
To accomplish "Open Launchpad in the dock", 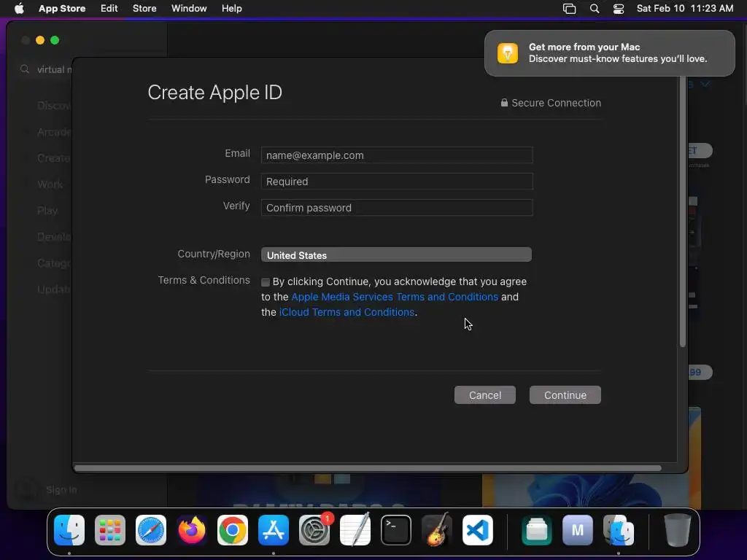I will pos(110,530).
